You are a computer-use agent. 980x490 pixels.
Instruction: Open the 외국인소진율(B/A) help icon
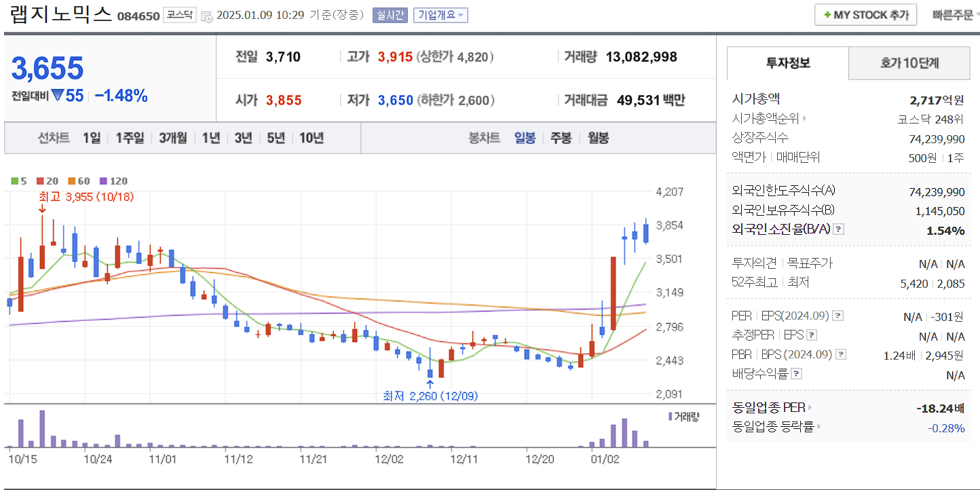[x=839, y=229]
